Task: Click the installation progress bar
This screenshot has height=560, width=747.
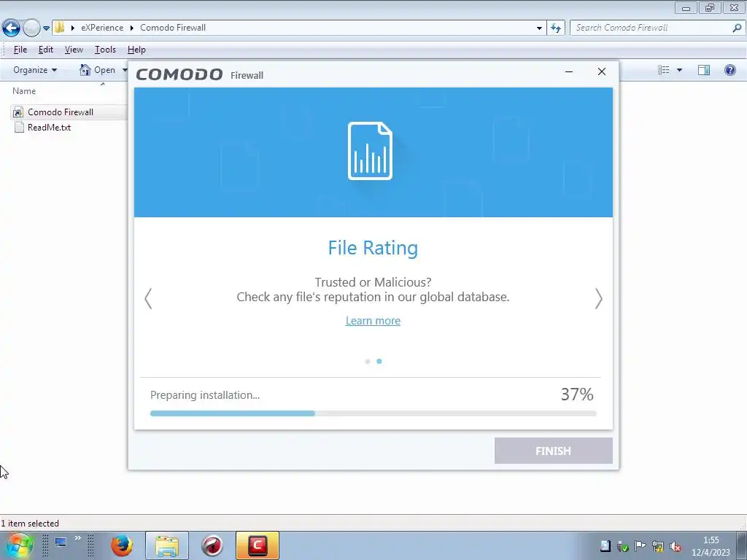Action: (x=373, y=413)
